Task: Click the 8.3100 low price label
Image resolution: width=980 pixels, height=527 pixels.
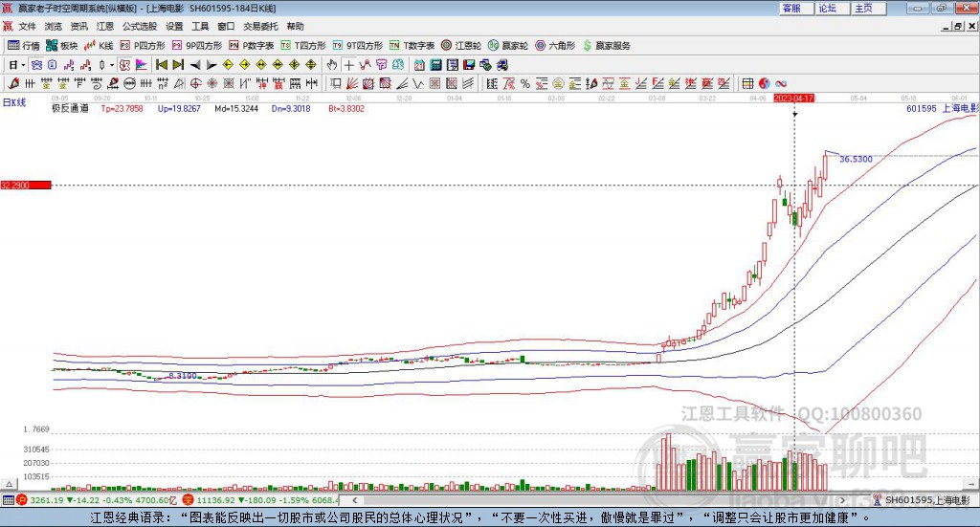Action: [x=183, y=376]
